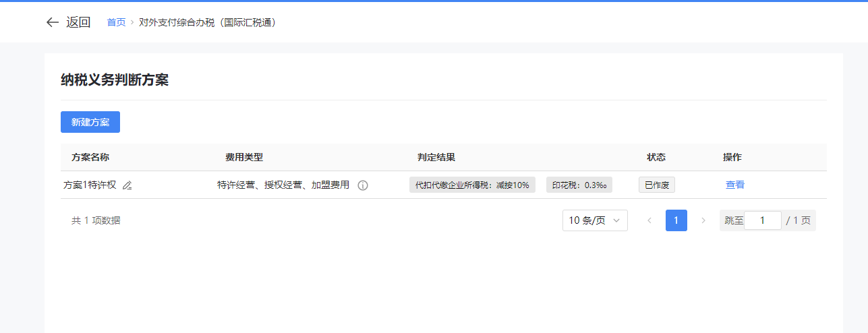Go to 首页 via breadcrumb
The image size is (868, 333).
pyautogui.click(x=116, y=22)
